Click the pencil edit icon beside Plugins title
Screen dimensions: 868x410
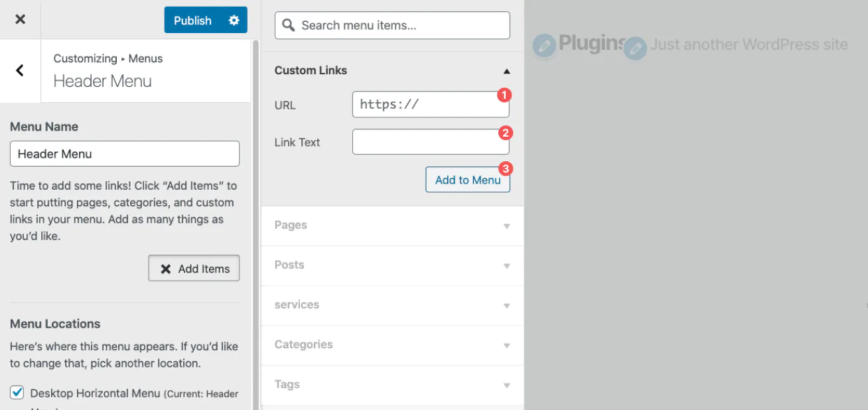pyautogui.click(x=544, y=46)
